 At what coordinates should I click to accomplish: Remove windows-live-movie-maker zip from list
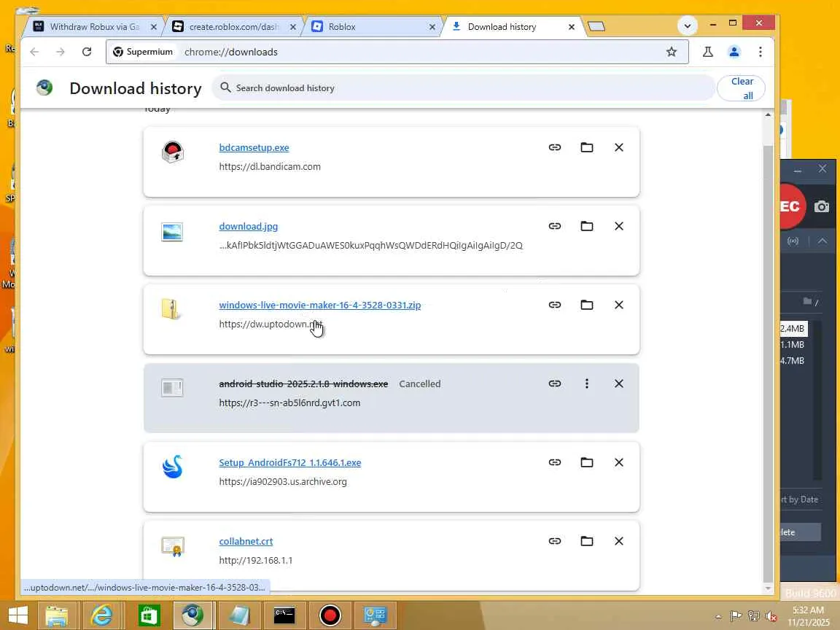619,305
